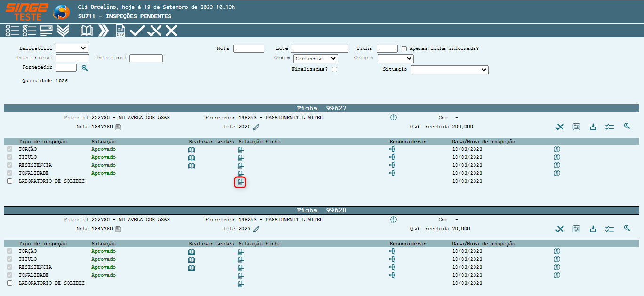Image resolution: width=644 pixels, height=296 pixels.
Task: Click the plain X toolbar icon
Action: tap(171, 31)
